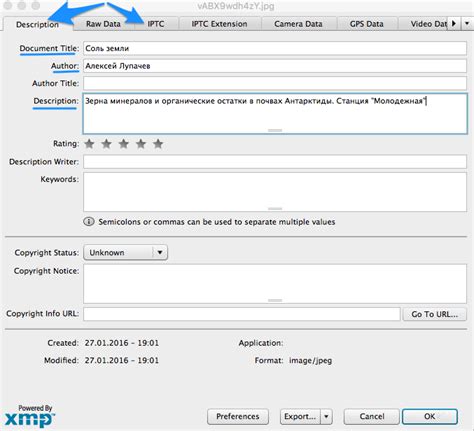Screen dimensions: 474x431
Task: Open the GPS Data tab
Action: (x=366, y=24)
